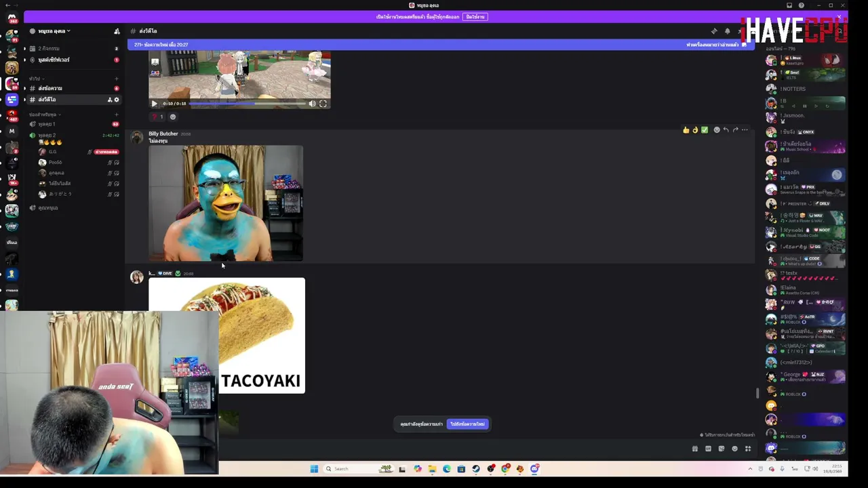This screenshot has height=488, width=868.
Task: Open Steam from the taskbar
Action: 476,469
